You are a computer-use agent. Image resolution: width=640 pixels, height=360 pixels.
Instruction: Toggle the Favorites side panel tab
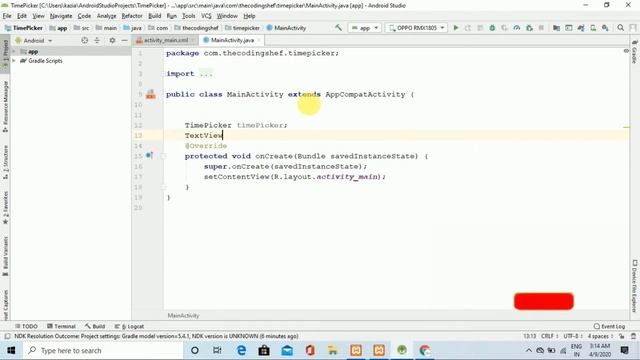(5, 207)
